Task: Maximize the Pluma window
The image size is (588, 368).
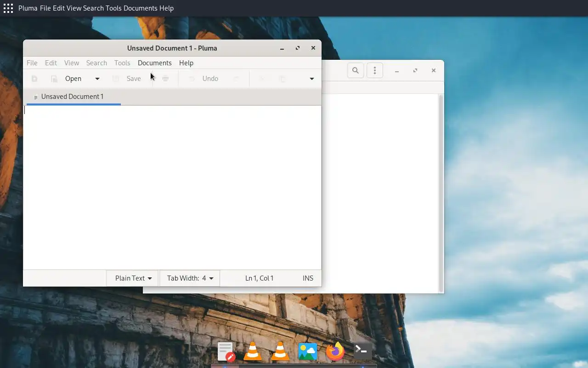Action: coord(298,48)
